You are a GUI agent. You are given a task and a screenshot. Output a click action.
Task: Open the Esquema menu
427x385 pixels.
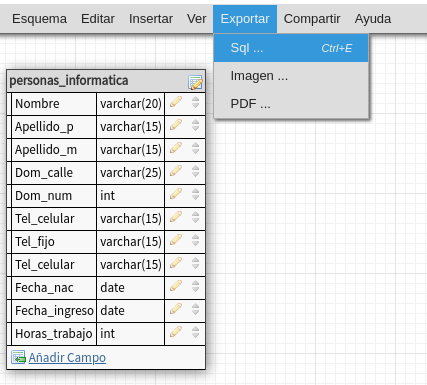click(39, 19)
